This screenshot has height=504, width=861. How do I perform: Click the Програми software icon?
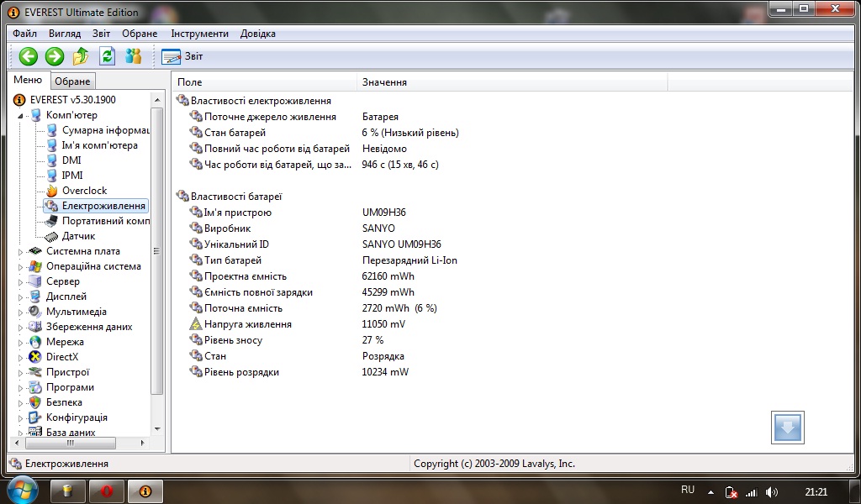(x=35, y=387)
